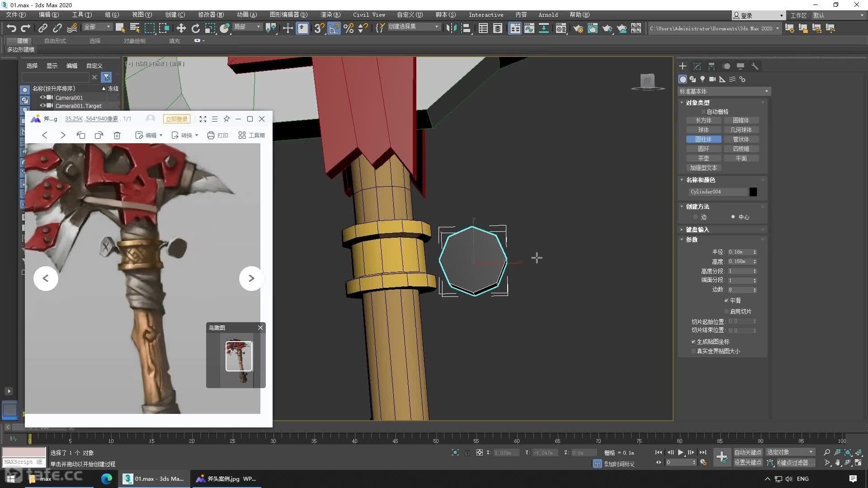The width and height of the screenshot is (868, 488).
Task: Click the Cylinder004 name field
Action: tap(718, 192)
